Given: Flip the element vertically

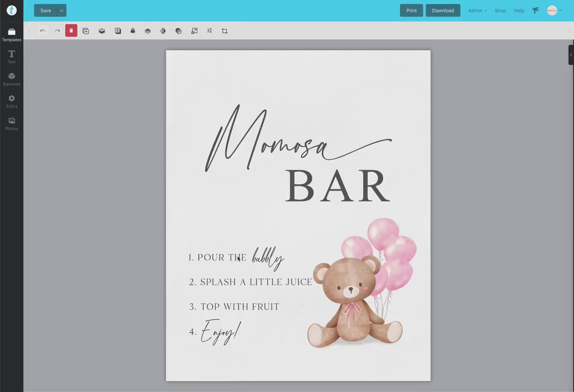Looking at the screenshot, I should (148, 31).
